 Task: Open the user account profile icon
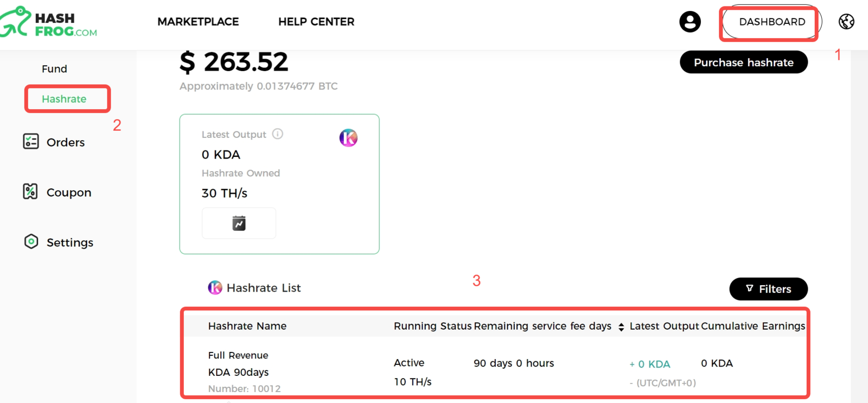690,22
